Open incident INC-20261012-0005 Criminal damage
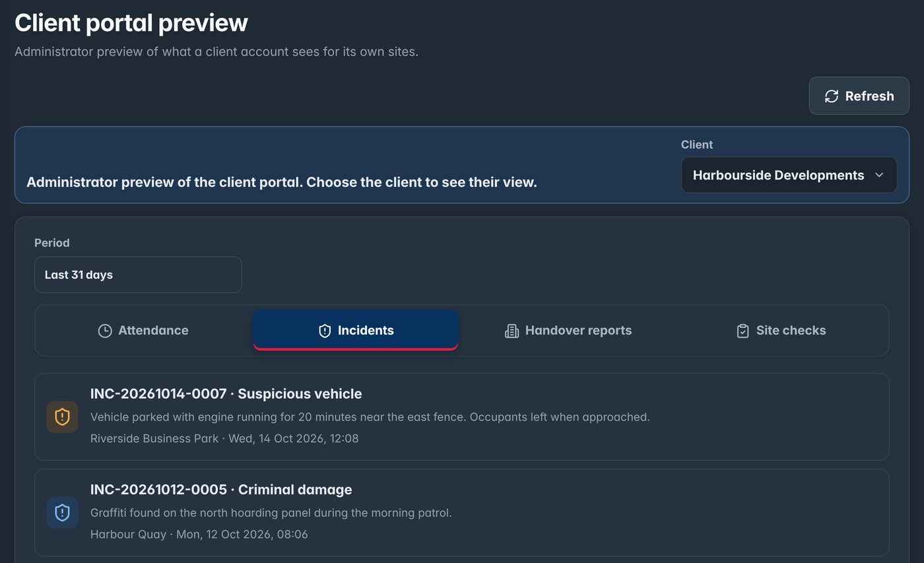The image size is (924, 563). (x=462, y=513)
